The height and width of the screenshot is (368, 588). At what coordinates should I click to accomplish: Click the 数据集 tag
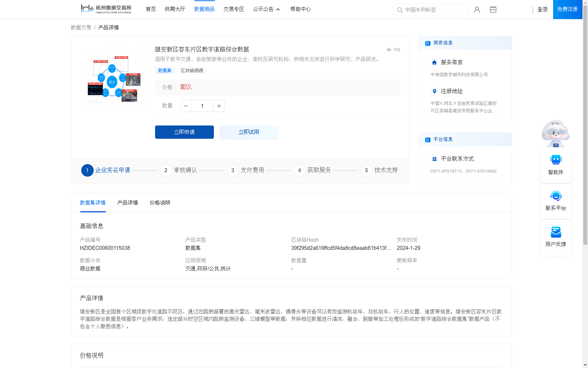165,71
